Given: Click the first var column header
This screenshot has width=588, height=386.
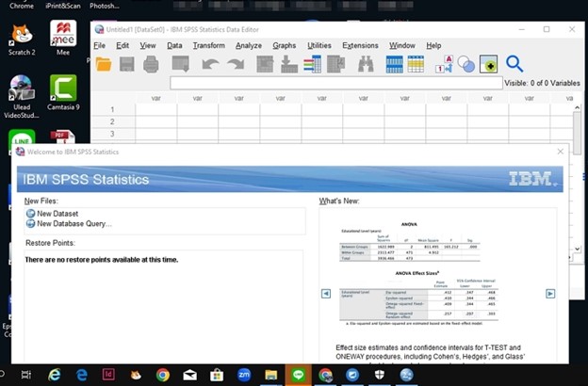Looking at the screenshot, I should click(156, 98).
